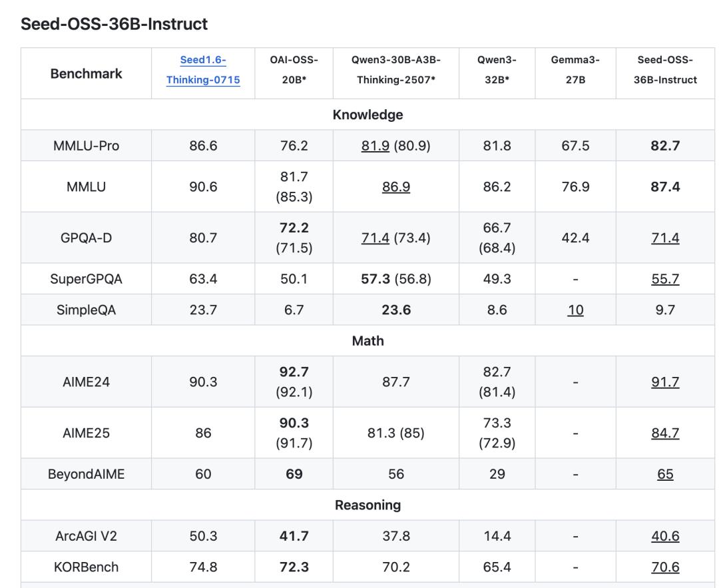Image resolution: width=719 pixels, height=588 pixels.
Task: Select the AIME25 row label
Action: tap(86, 433)
